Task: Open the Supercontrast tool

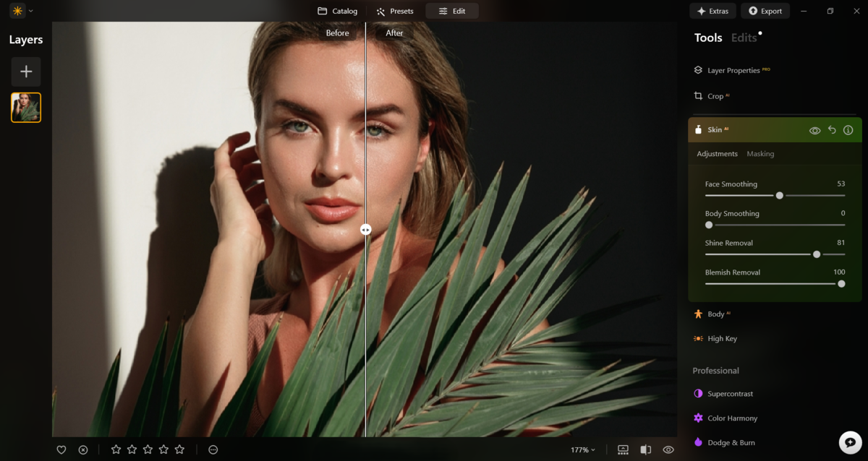Action: [x=731, y=393]
